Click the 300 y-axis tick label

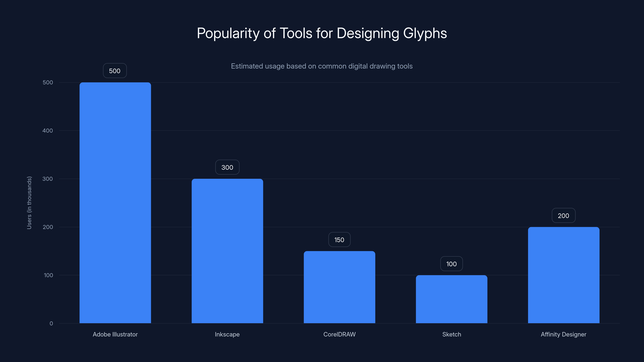tap(48, 179)
